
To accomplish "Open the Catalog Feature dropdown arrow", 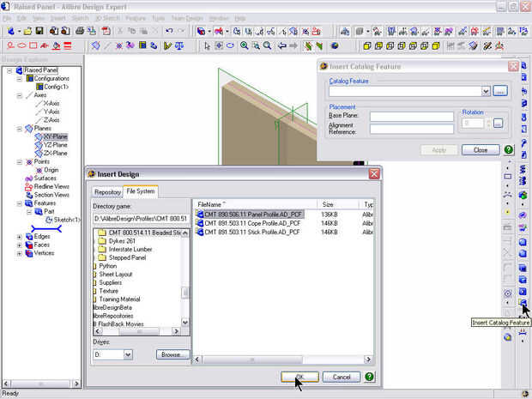I will pyautogui.click(x=486, y=91).
